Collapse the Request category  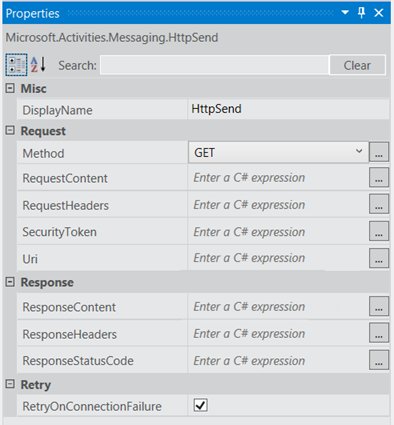[x=10, y=130]
